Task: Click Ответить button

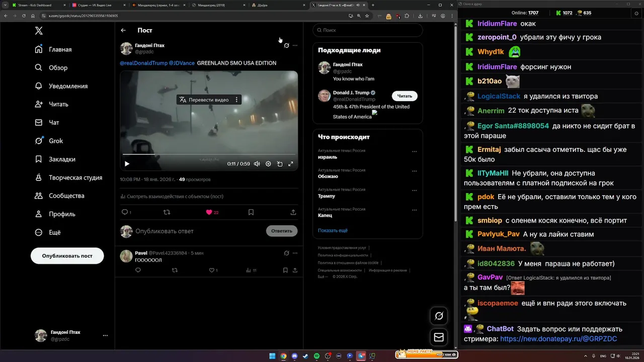Action: 282,231
